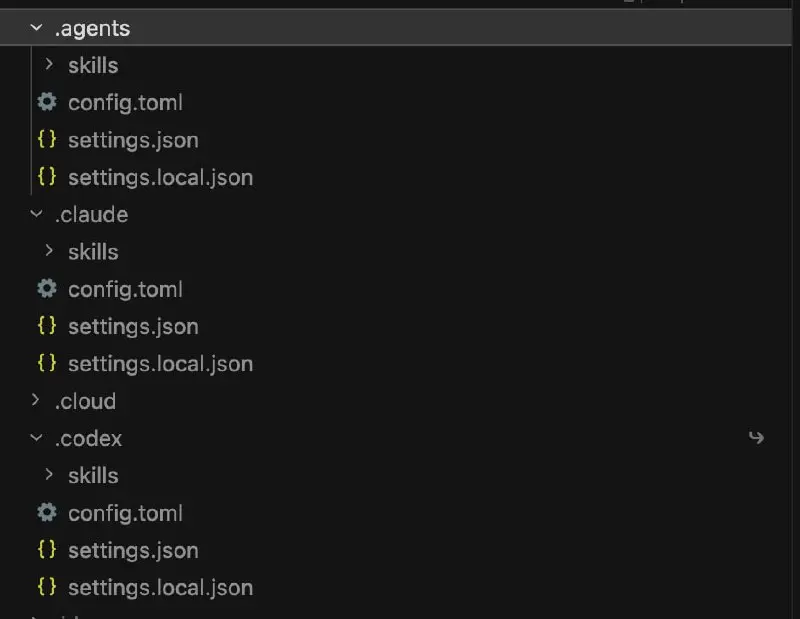This screenshot has width=800, height=619.
Task: Click gear icon of .claude config.toml
Action: [x=47, y=289]
